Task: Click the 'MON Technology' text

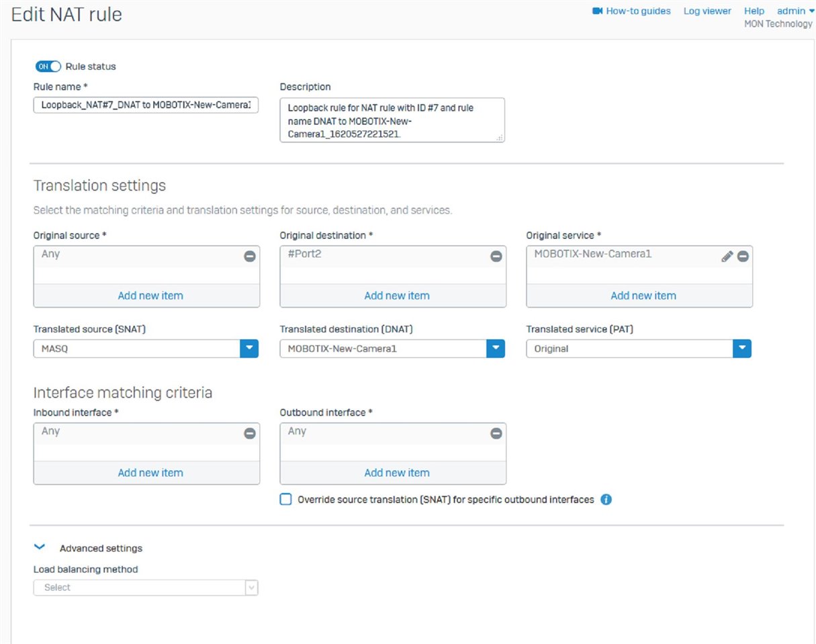Action: click(778, 24)
